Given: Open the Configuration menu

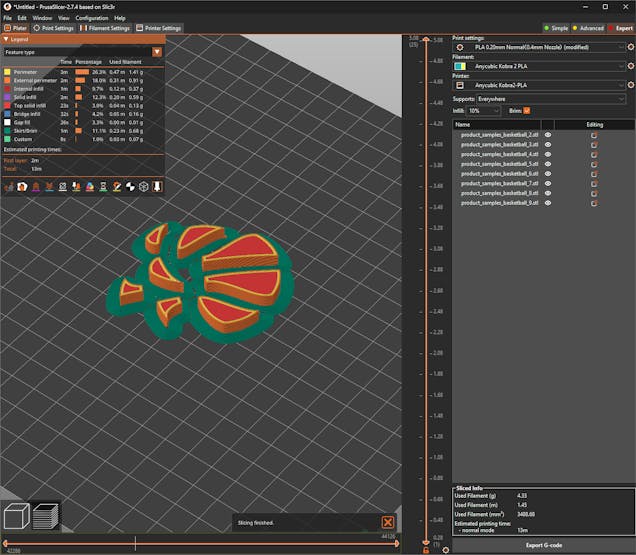Looking at the screenshot, I should [91, 18].
